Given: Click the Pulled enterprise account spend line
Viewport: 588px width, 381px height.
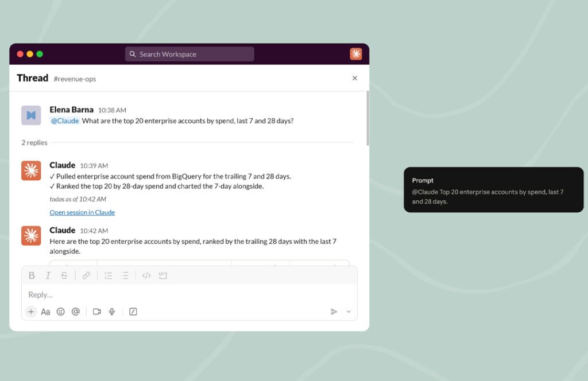Looking at the screenshot, I should point(170,176).
